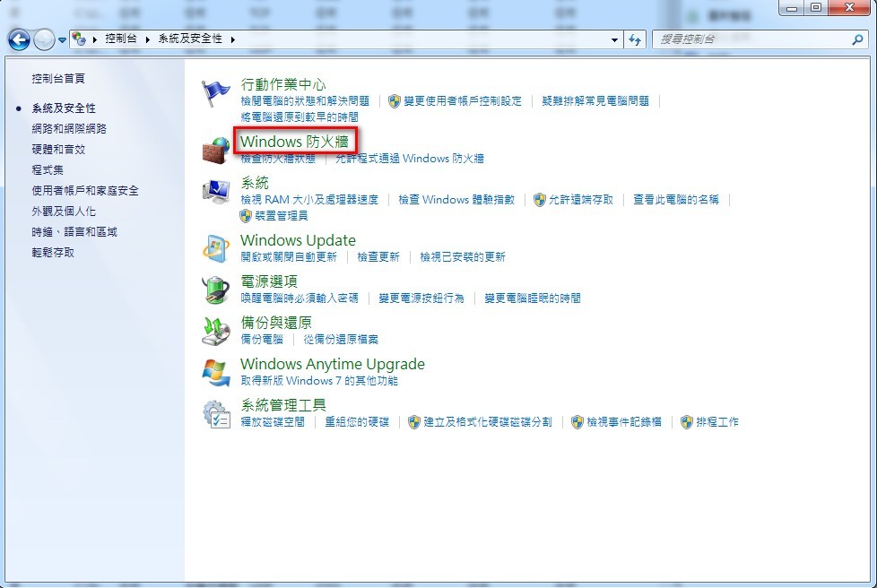Click 開啟或關閉自動更新
This screenshot has width=877, height=588.
[x=289, y=257]
